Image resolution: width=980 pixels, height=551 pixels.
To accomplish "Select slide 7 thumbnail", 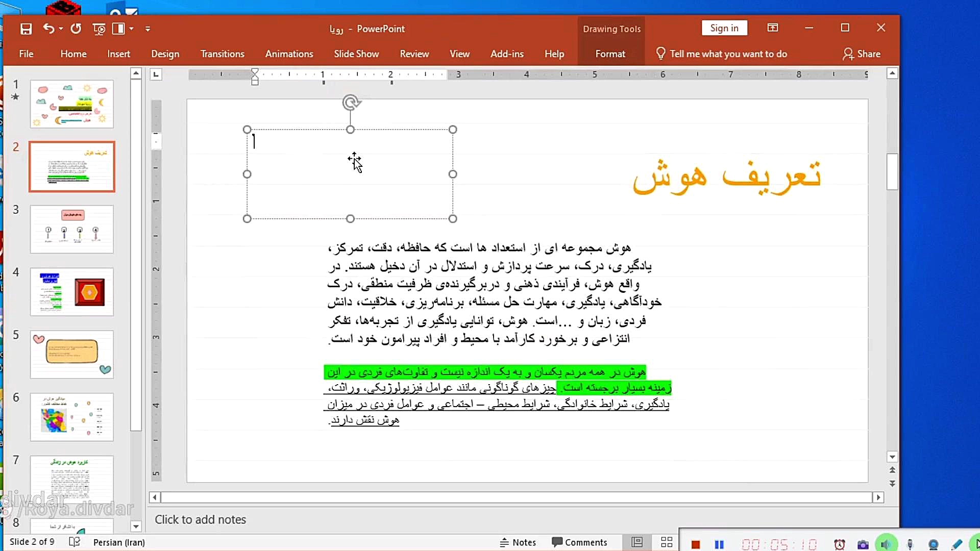I will click(72, 480).
